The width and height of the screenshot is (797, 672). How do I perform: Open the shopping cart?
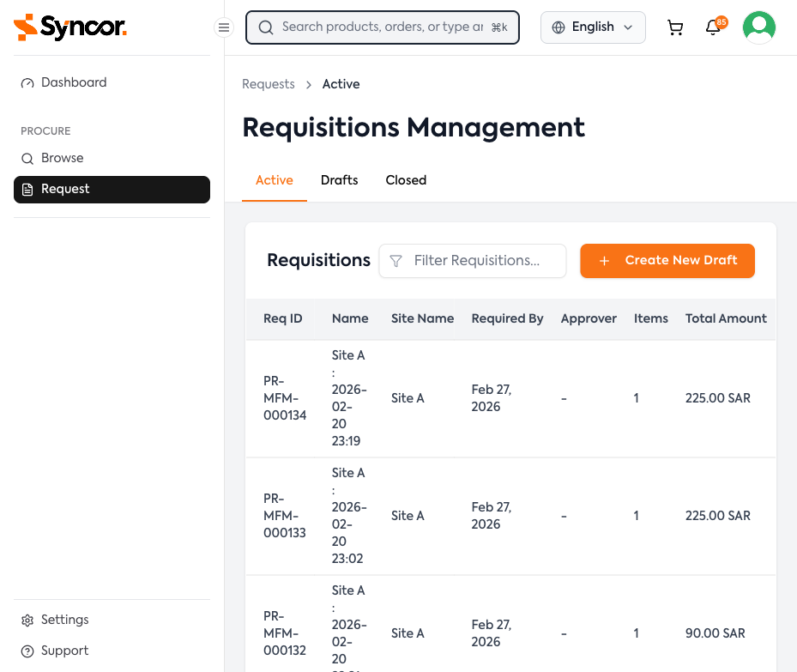coord(675,27)
